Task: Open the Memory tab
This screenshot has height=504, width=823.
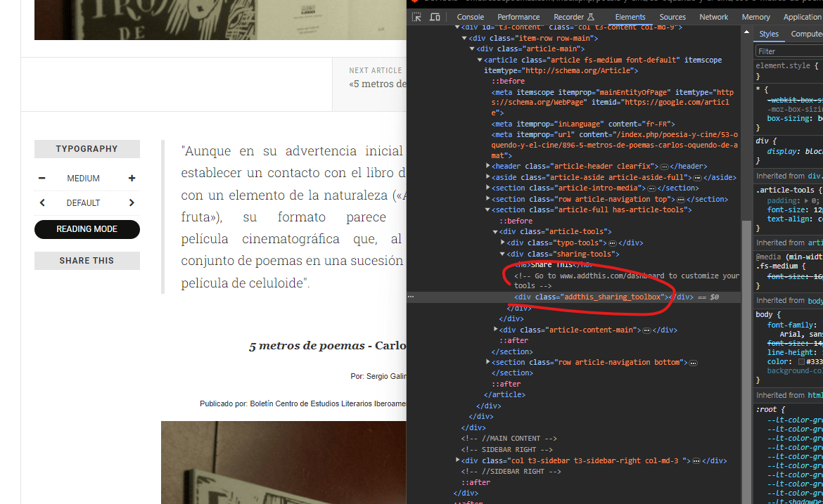Action: click(x=755, y=17)
